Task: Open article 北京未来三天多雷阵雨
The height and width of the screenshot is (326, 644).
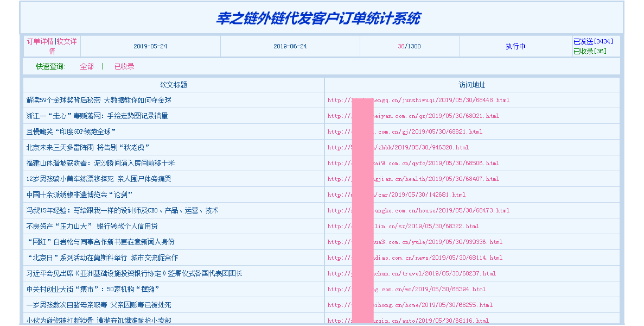Action: click(88, 147)
